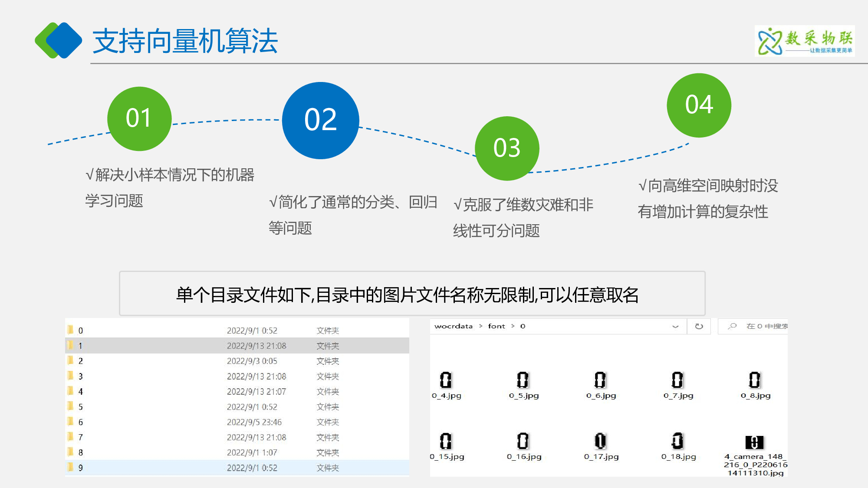Expand the address bar history dropdown

[x=675, y=326]
